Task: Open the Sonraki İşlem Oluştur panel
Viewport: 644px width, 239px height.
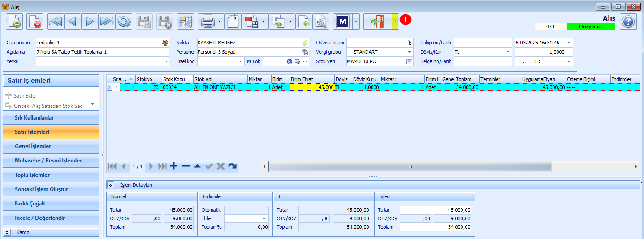Action: pyautogui.click(x=51, y=189)
